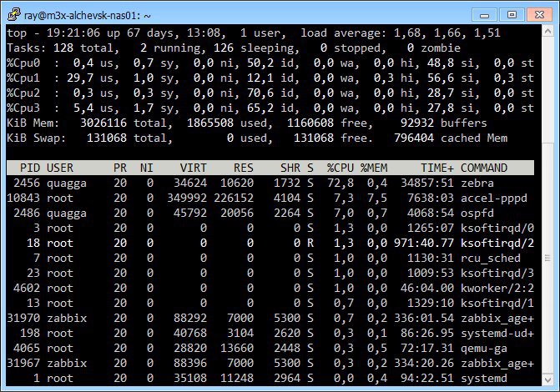Viewport: 560px width, 392px height.
Task: Click the ksoftirqd/2 command name
Action: [x=497, y=243]
